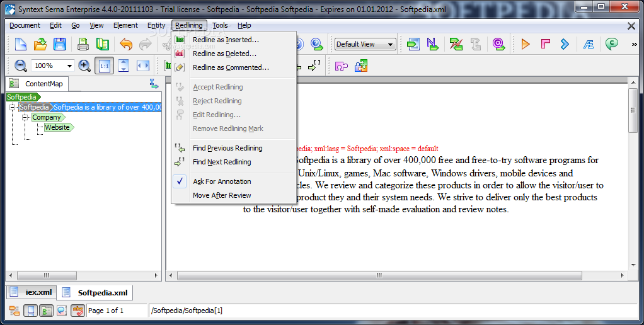
Task: Click the orange play triangle icon
Action: click(x=526, y=44)
